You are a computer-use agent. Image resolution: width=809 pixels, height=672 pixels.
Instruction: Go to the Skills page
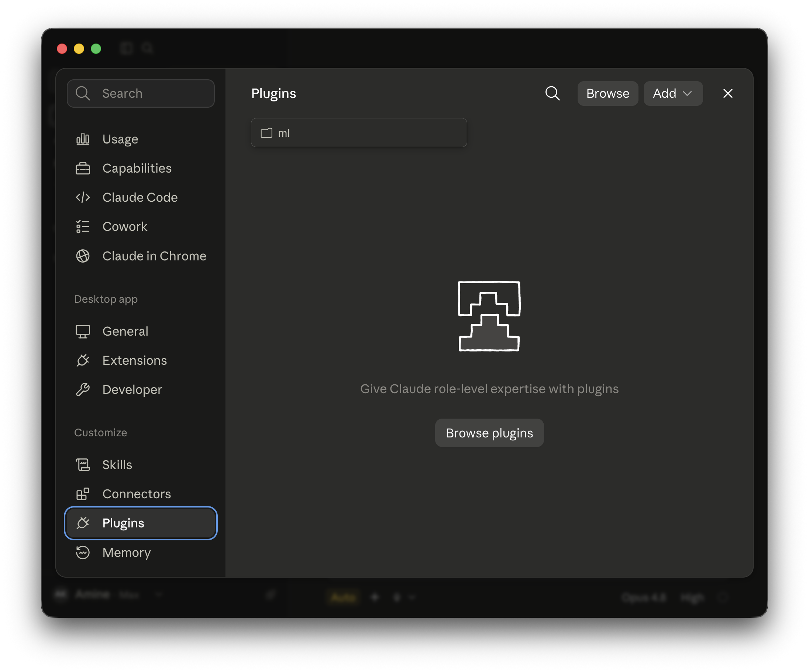pos(141,465)
